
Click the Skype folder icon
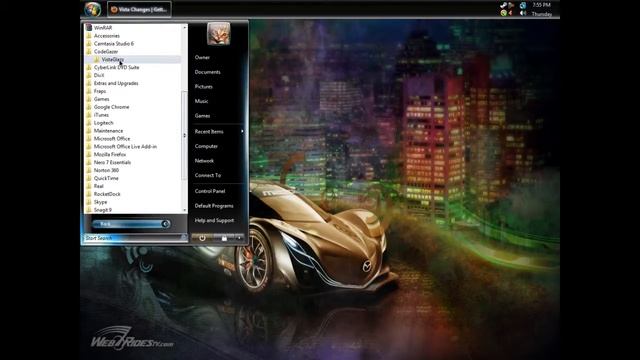pyautogui.click(x=89, y=202)
